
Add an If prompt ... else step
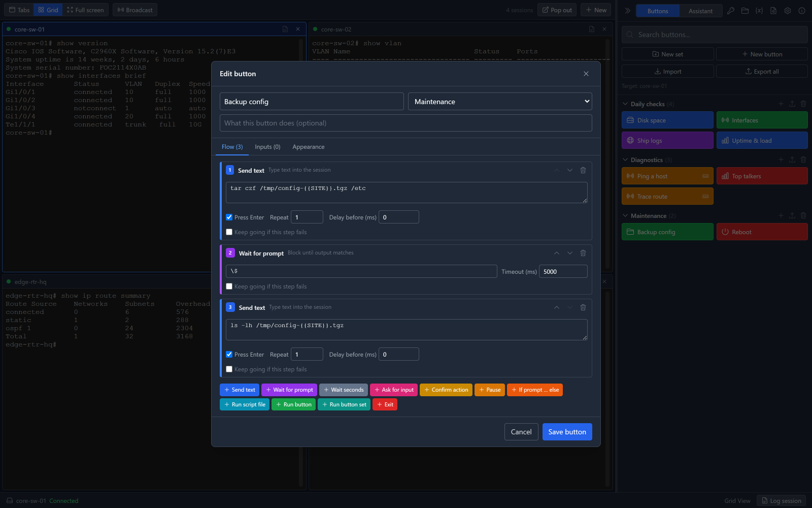535,390
